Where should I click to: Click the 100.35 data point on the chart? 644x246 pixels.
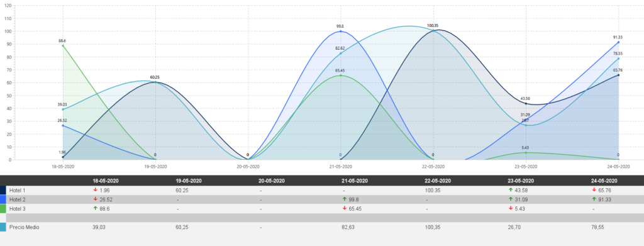(x=433, y=30)
